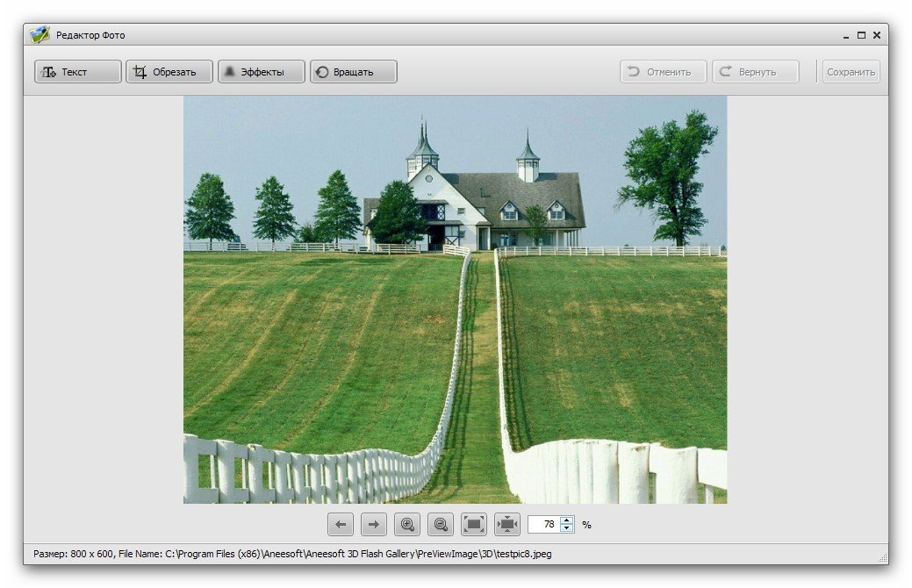Click the zoom percentage field showing 78
Screen dimensions: 912x588
point(544,525)
